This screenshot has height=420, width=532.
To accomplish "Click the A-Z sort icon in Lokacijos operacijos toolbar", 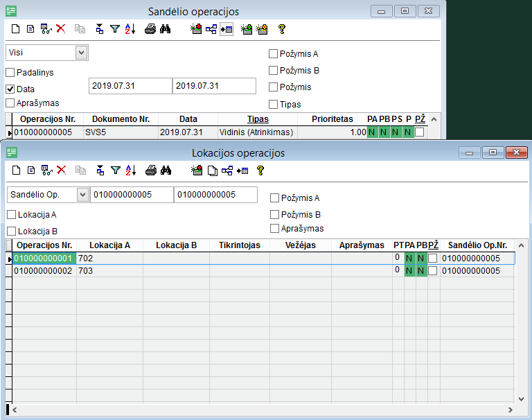I will click(x=132, y=170).
